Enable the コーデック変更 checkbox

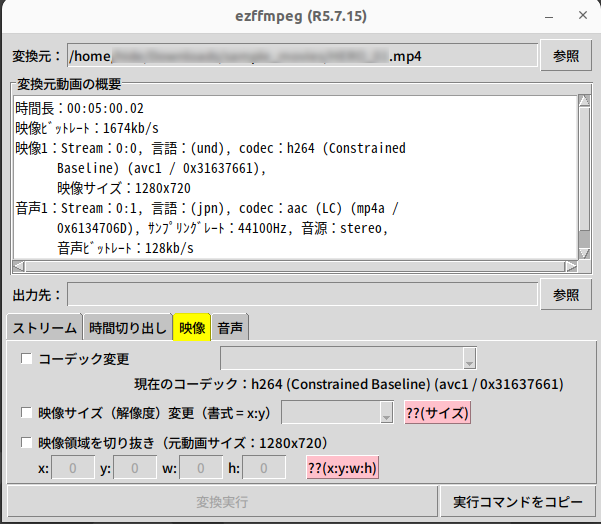pyautogui.click(x=27, y=358)
